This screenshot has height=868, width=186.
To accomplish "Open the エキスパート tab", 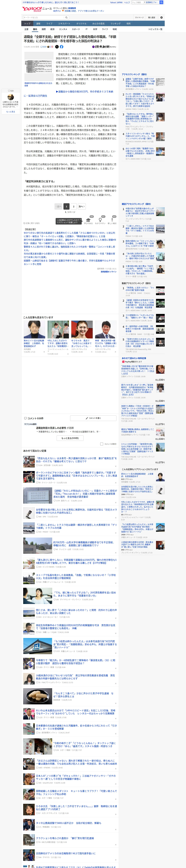I will click(x=64, y=24).
